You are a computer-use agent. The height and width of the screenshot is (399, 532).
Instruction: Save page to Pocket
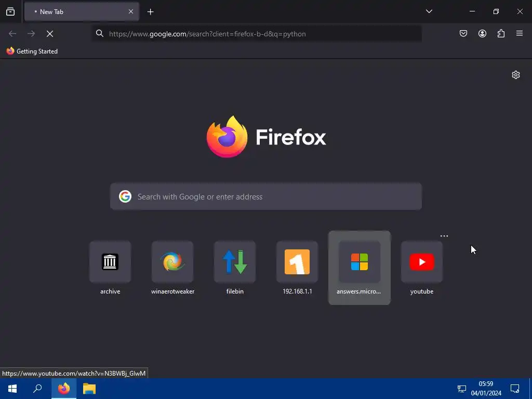463,33
